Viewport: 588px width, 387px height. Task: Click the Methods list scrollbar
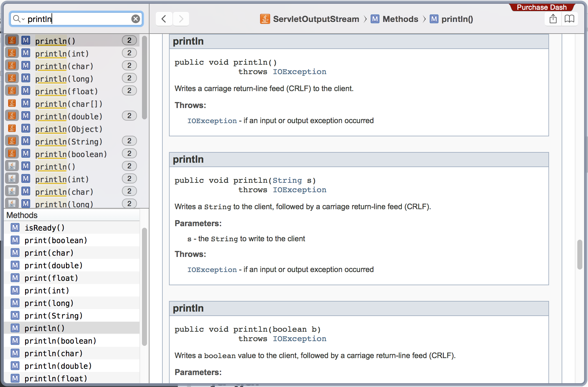click(144, 286)
